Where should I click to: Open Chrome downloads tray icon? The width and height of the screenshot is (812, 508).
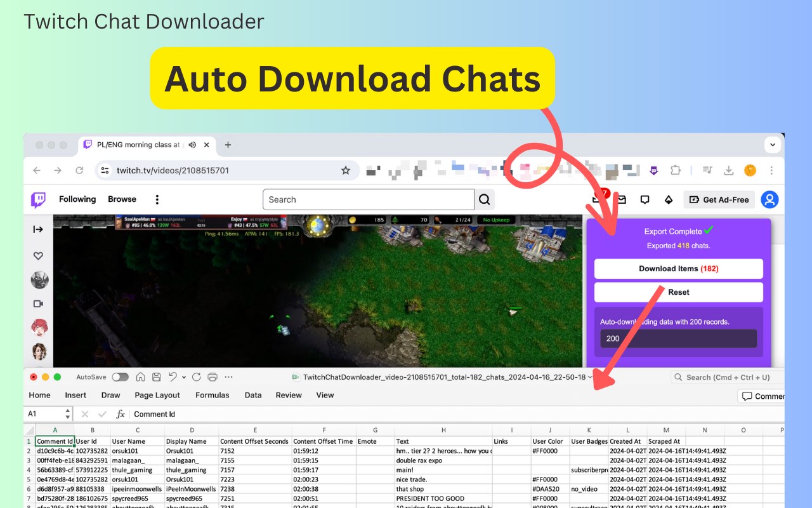coord(729,170)
